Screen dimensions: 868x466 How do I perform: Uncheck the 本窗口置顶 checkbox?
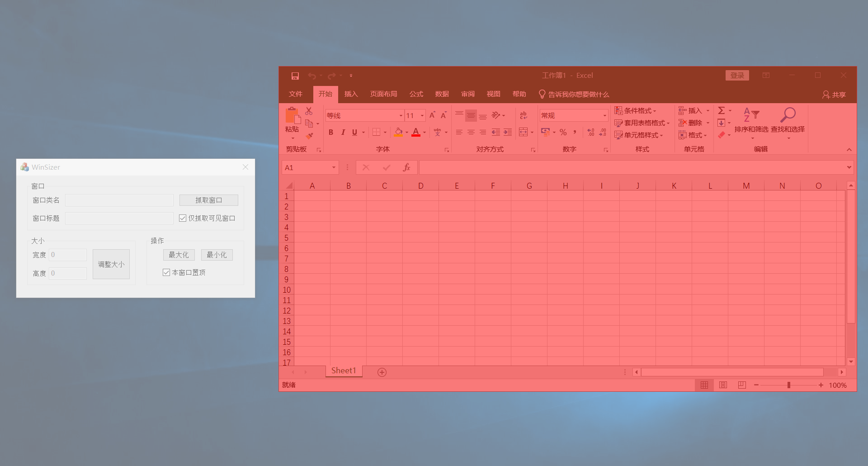(166, 272)
